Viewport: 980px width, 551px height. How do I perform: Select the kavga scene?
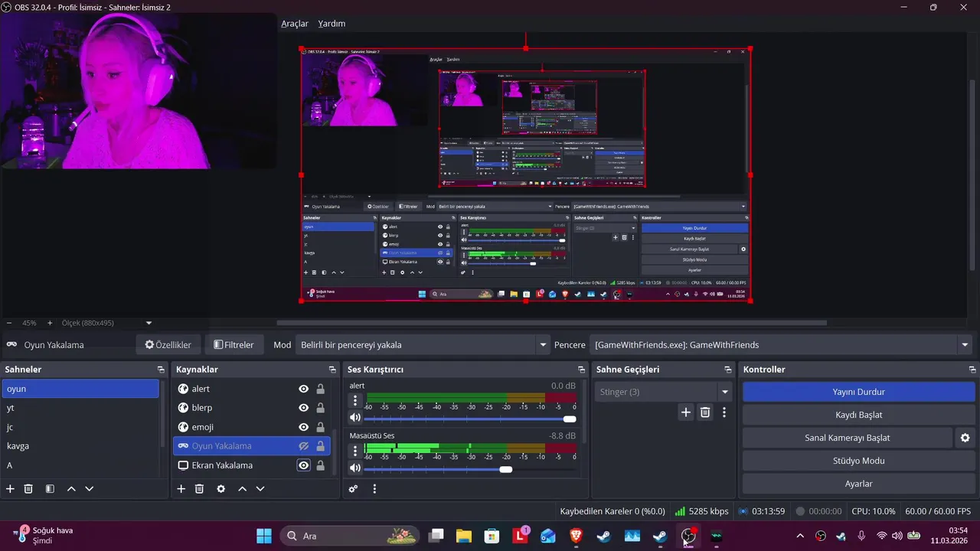click(x=80, y=446)
